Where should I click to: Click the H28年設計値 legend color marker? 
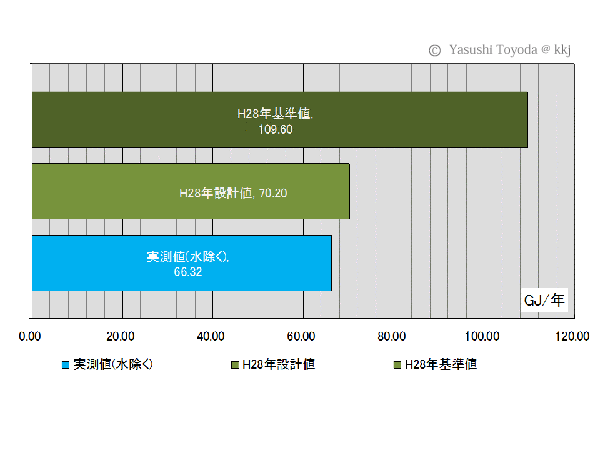pyautogui.click(x=233, y=365)
